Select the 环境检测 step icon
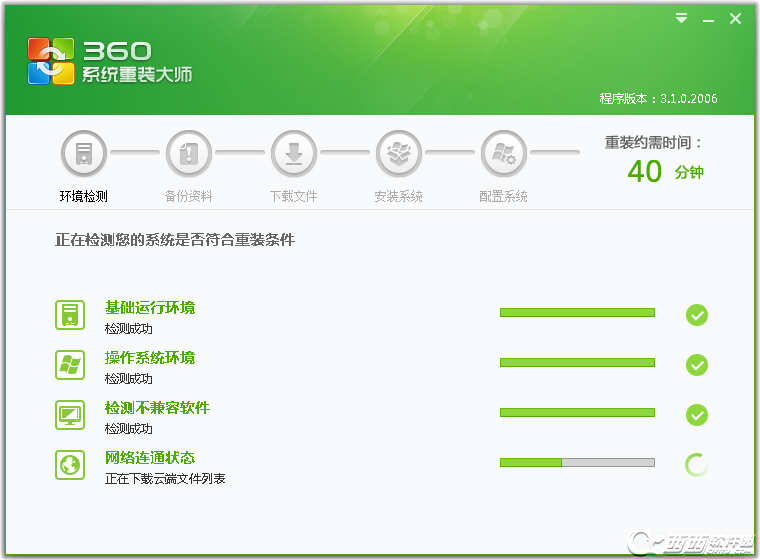Image resolution: width=760 pixels, height=560 pixels. pyautogui.click(x=84, y=154)
